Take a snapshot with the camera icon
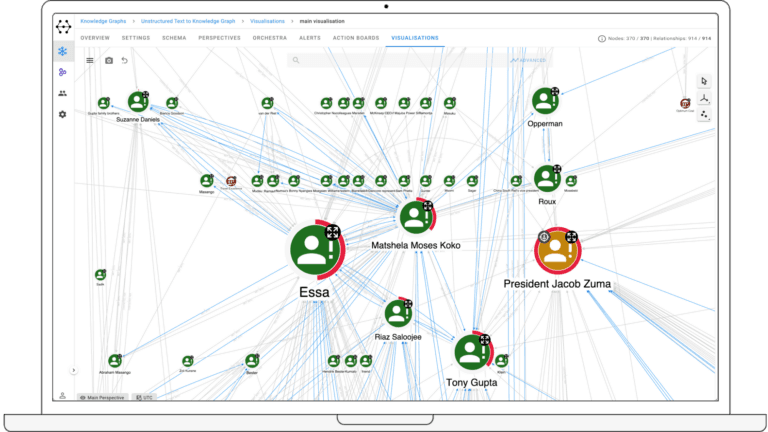 tap(109, 60)
